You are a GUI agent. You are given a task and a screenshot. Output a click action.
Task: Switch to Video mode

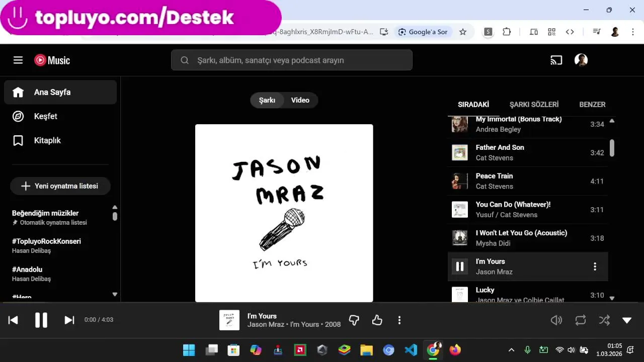click(300, 100)
